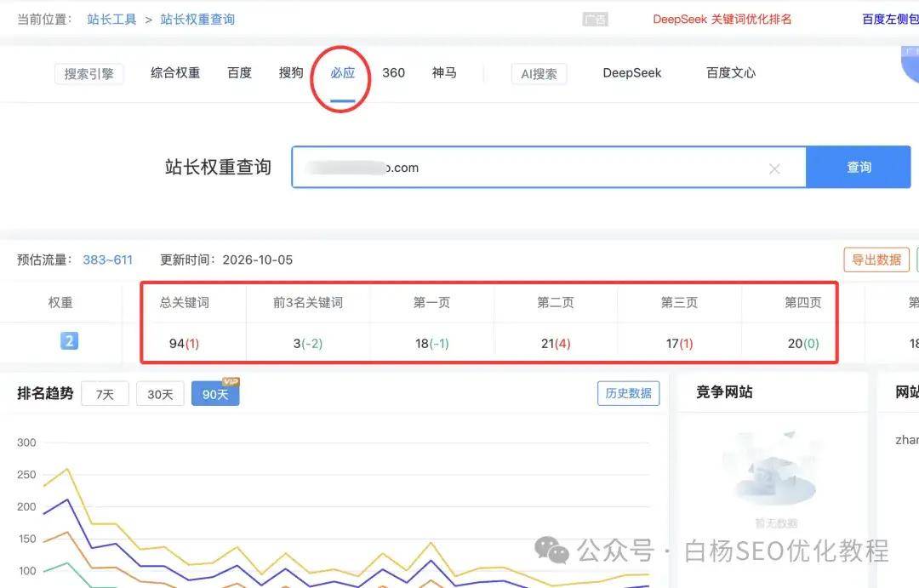Click the 第三页 column header
The height and width of the screenshot is (588, 919).
coord(679,302)
